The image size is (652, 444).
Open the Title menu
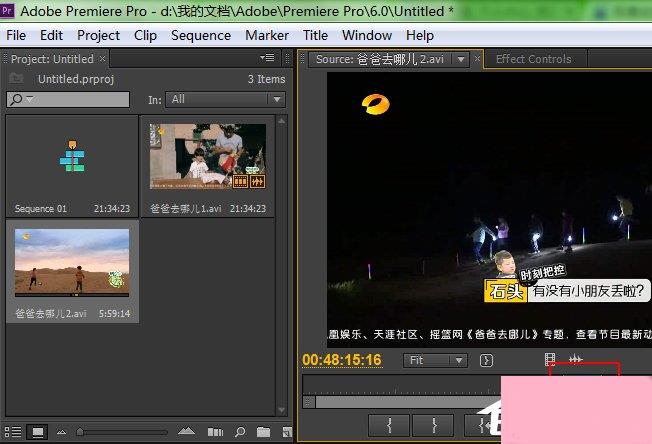coord(315,35)
